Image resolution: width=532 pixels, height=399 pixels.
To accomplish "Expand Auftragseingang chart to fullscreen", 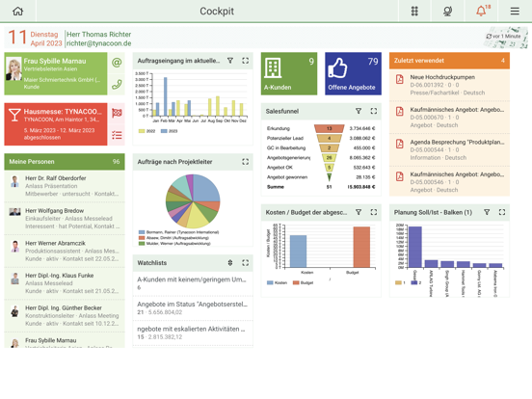I will pos(246,61).
